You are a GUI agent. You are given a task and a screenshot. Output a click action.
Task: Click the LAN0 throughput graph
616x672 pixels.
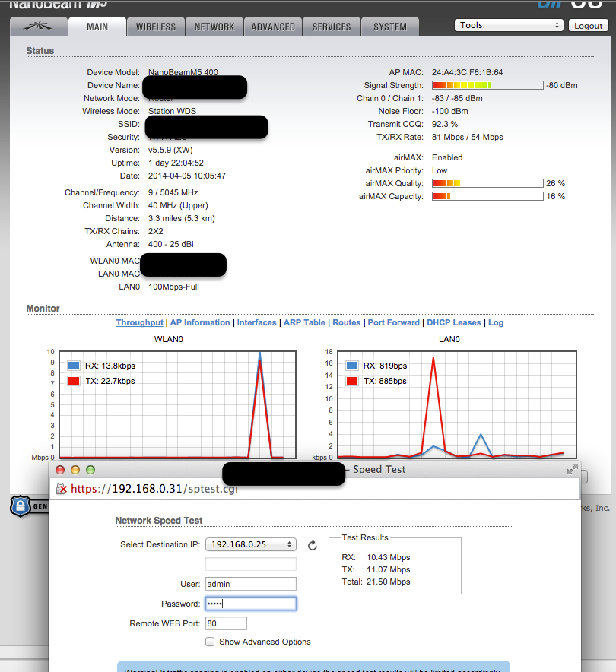457,405
